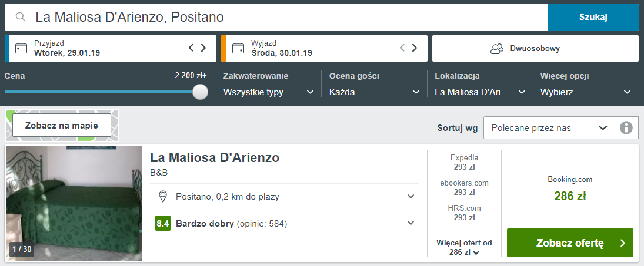Image resolution: width=644 pixels, height=266 pixels.
Task: Advance check-out date with next arrow
Action: coord(415,48)
